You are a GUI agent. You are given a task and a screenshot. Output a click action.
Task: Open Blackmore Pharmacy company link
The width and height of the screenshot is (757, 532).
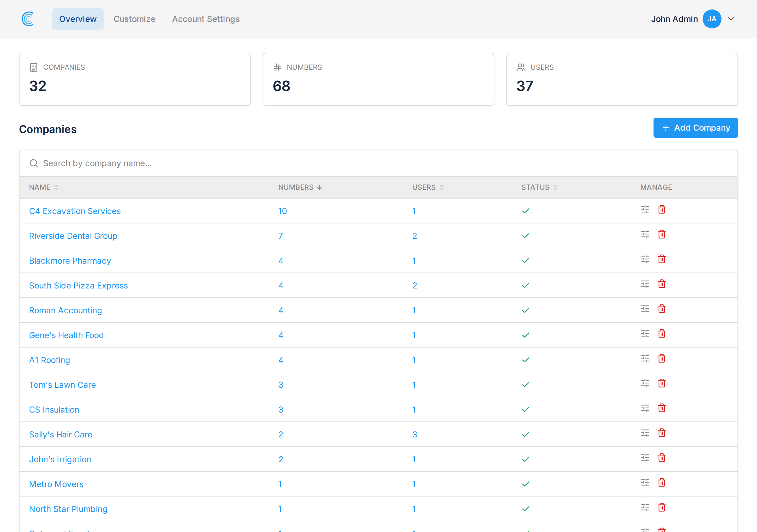[70, 261]
